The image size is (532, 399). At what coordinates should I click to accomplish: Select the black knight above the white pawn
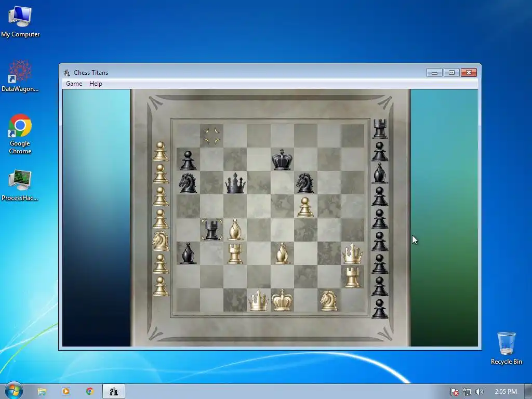(x=304, y=183)
